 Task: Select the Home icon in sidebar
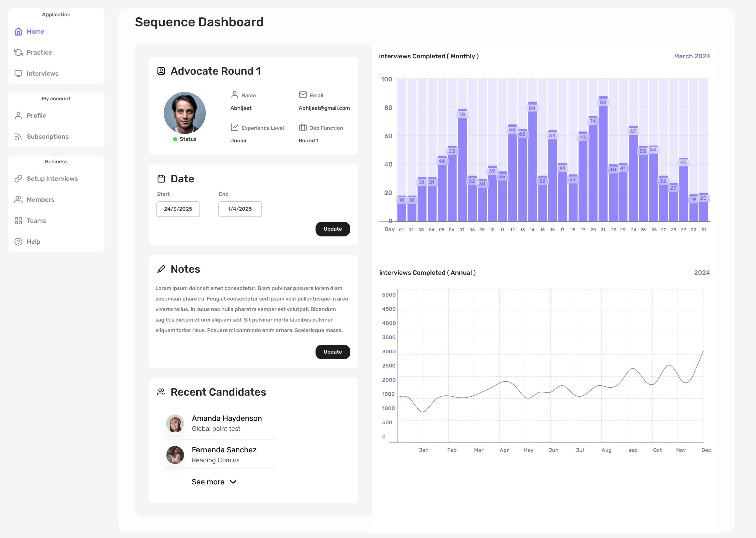pos(18,32)
